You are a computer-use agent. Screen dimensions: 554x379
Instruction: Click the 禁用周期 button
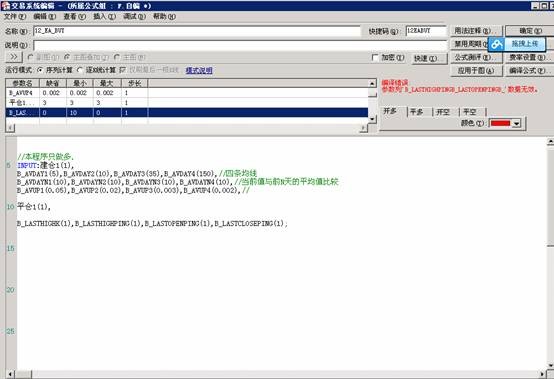pyautogui.click(x=470, y=44)
